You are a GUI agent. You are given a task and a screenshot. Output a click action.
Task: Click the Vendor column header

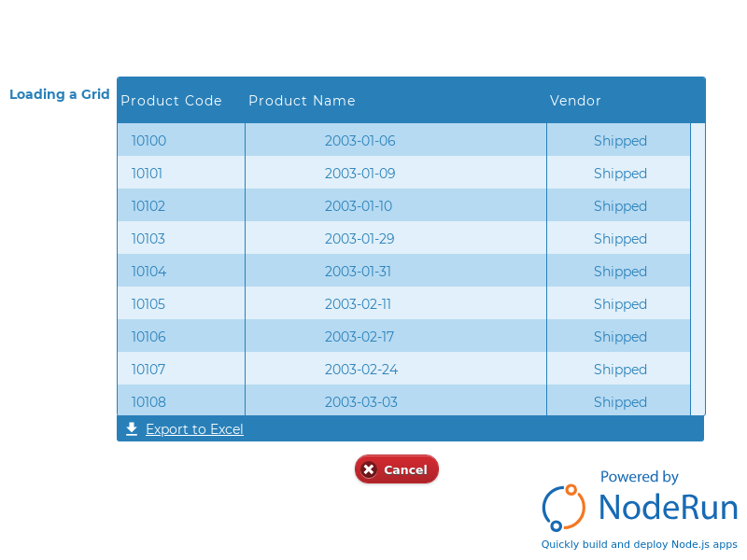point(575,101)
